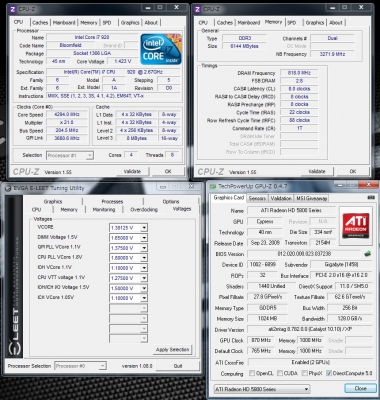Expand the VCORE voltage dropdown
This screenshot has width=380, height=400.
144,228
